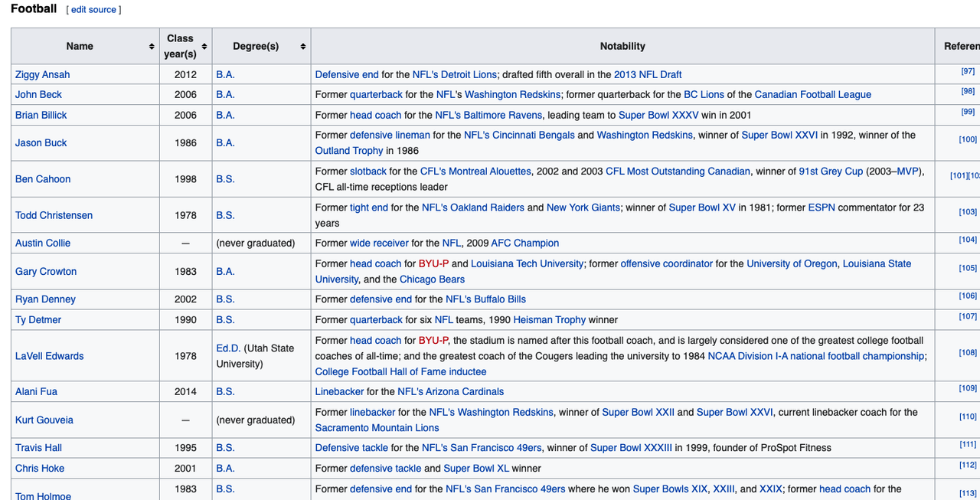Open reference footnote [112]
The image size is (980, 500).
pos(968,465)
